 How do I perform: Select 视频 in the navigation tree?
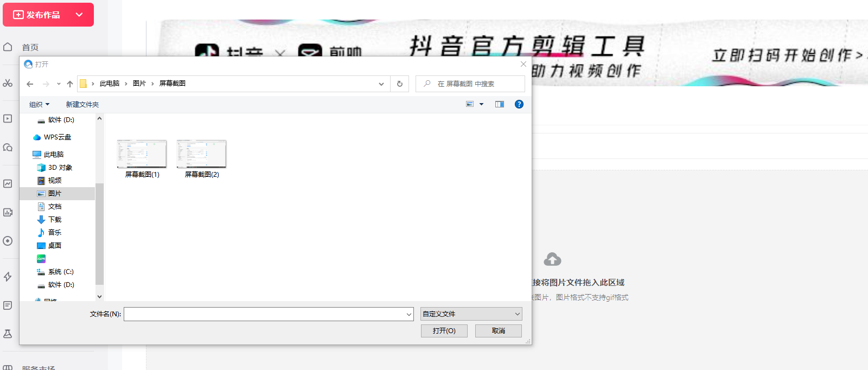point(55,180)
